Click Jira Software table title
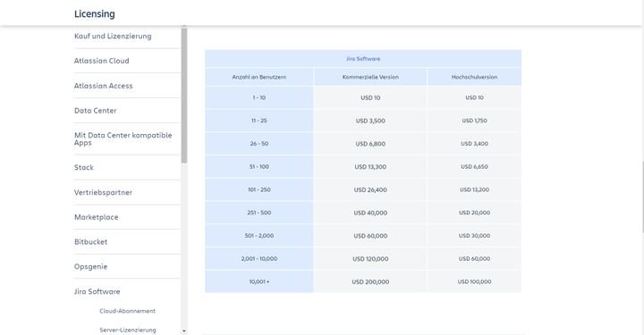This screenshot has width=644, height=335. (x=363, y=59)
